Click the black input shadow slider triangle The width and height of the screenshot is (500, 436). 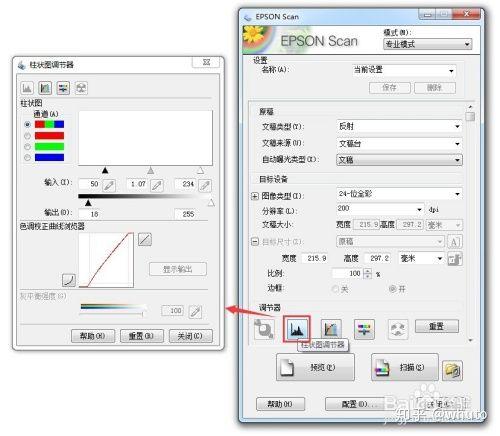coord(105,170)
